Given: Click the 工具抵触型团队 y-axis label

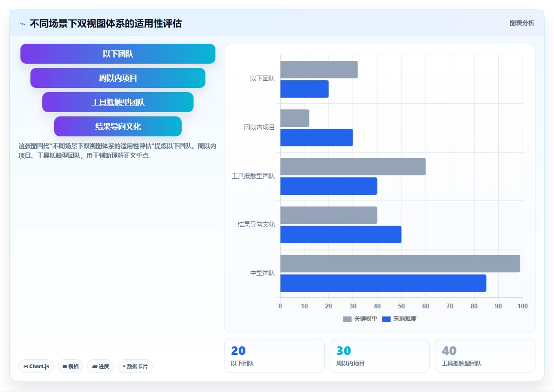Looking at the screenshot, I should click(253, 175).
